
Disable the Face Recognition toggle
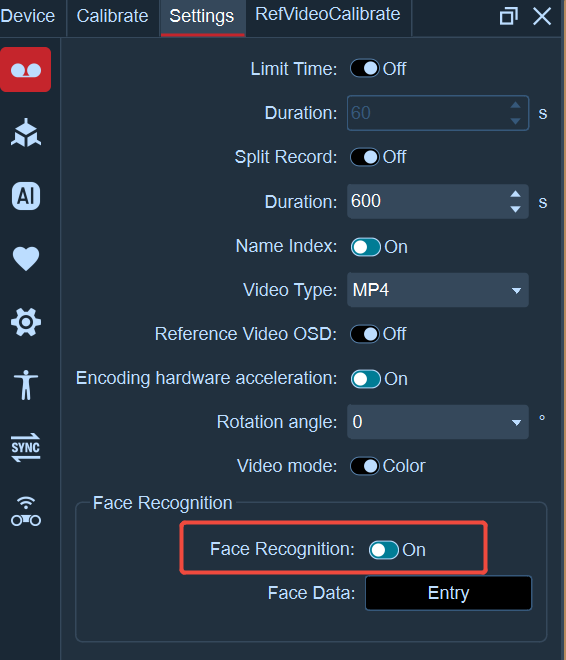[384, 550]
